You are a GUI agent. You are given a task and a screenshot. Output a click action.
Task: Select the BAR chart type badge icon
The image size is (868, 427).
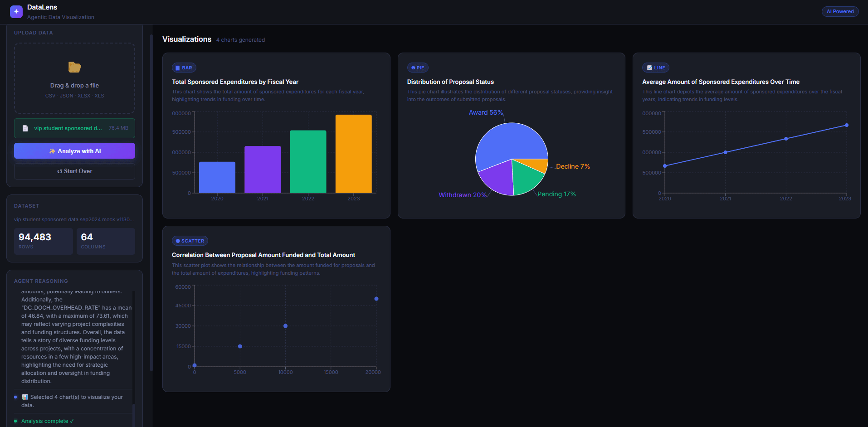pos(179,68)
